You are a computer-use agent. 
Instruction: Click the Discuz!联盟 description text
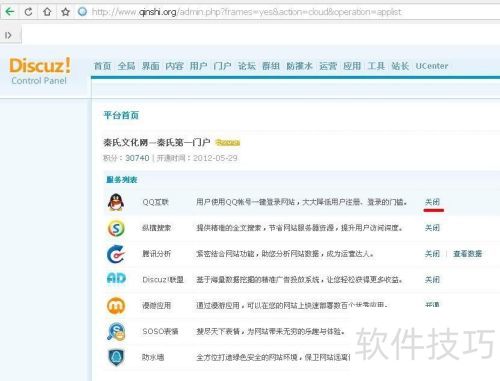[299, 280]
